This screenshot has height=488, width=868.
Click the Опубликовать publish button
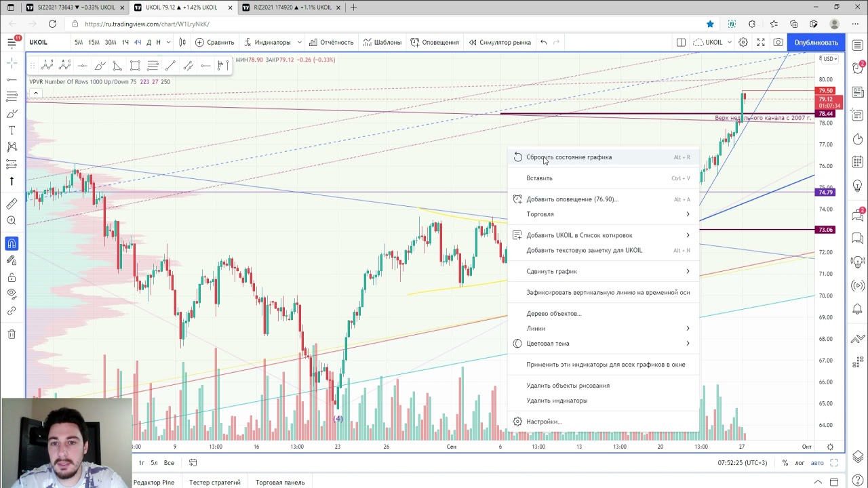816,42
